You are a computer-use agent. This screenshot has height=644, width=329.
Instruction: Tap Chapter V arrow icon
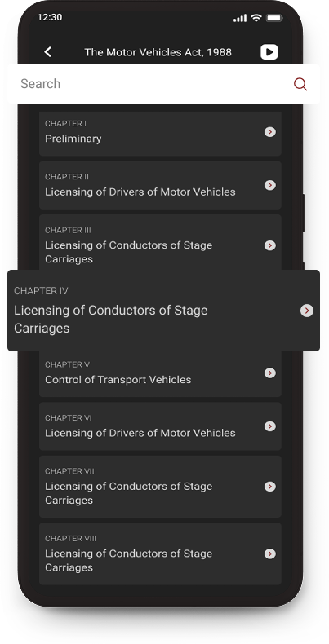(x=269, y=373)
